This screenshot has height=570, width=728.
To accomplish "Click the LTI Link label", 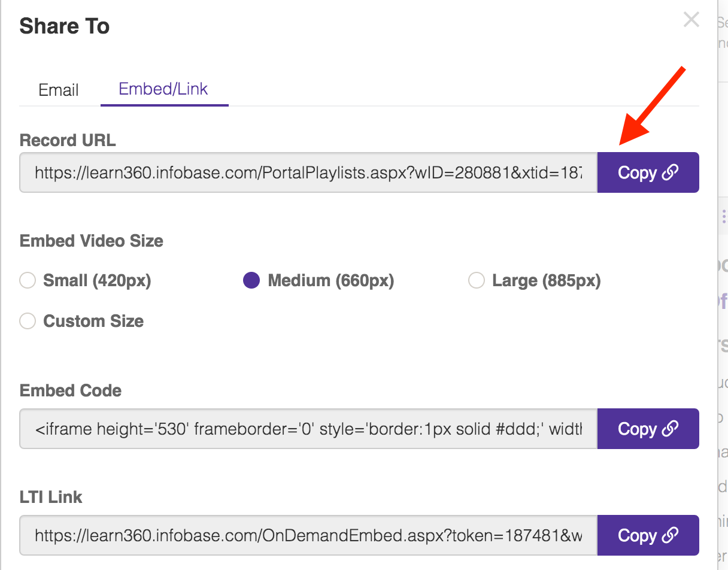I will pyautogui.click(x=51, y=497).
